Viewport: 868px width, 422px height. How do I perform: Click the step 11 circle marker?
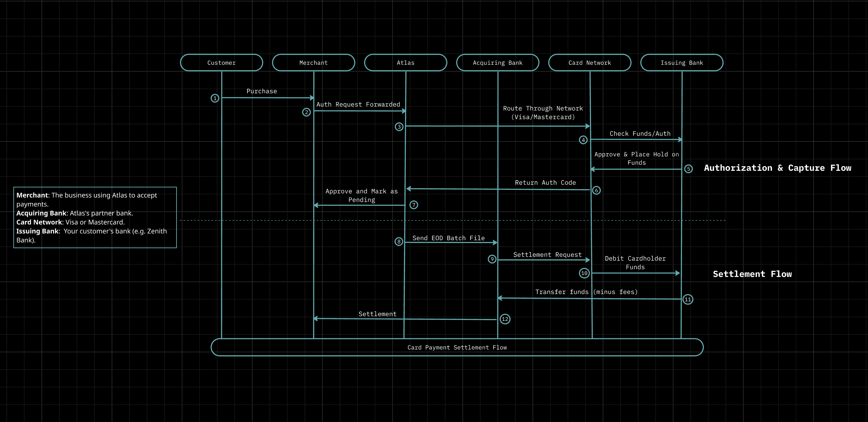(688, 299)
